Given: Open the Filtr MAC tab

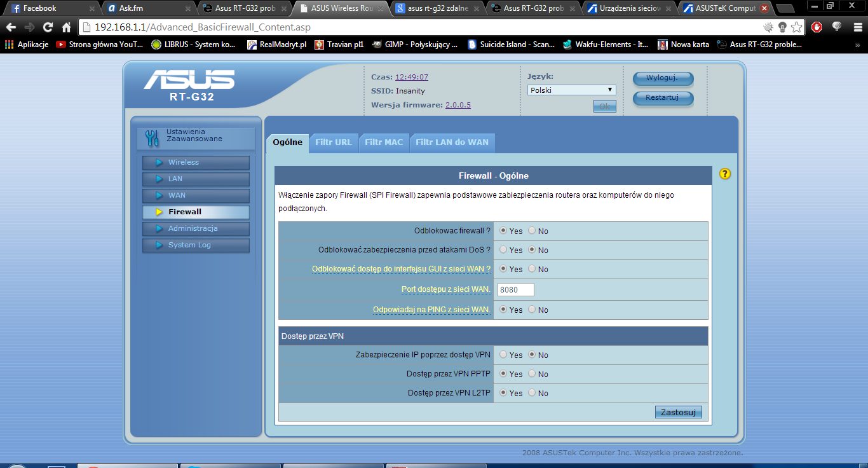Looking at the screenshot, I should pyautogui.click(x=384, y=142).
